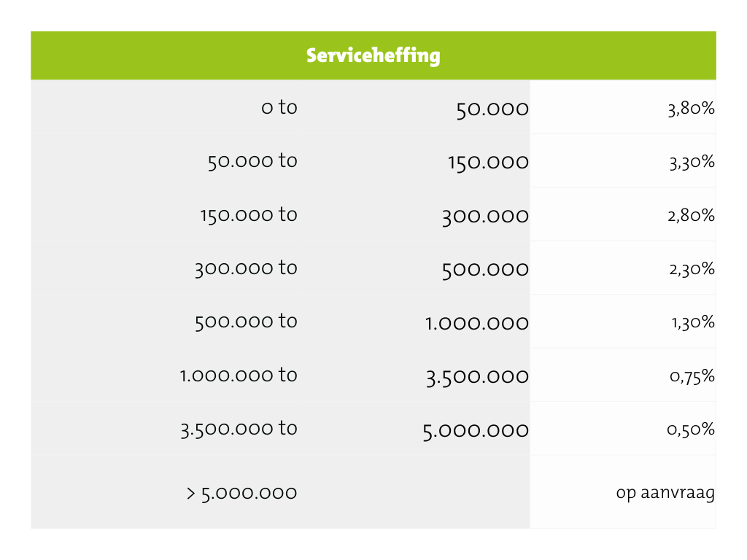747x560 pixels.
Task: Click the Serviceheffing header title
Action: pyautogui.click(x=373, y=55)
